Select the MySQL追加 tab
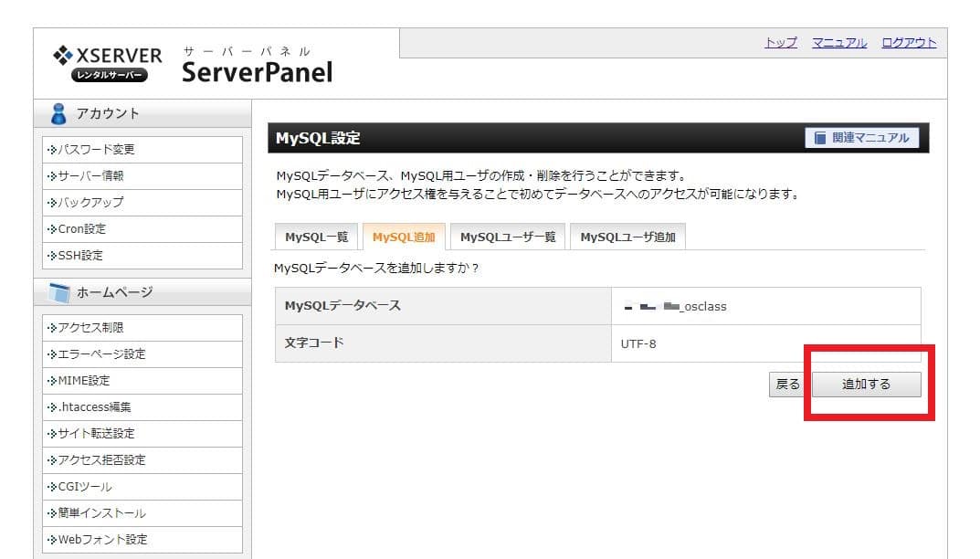Viewport: 980px width, 559px height. 403,237
